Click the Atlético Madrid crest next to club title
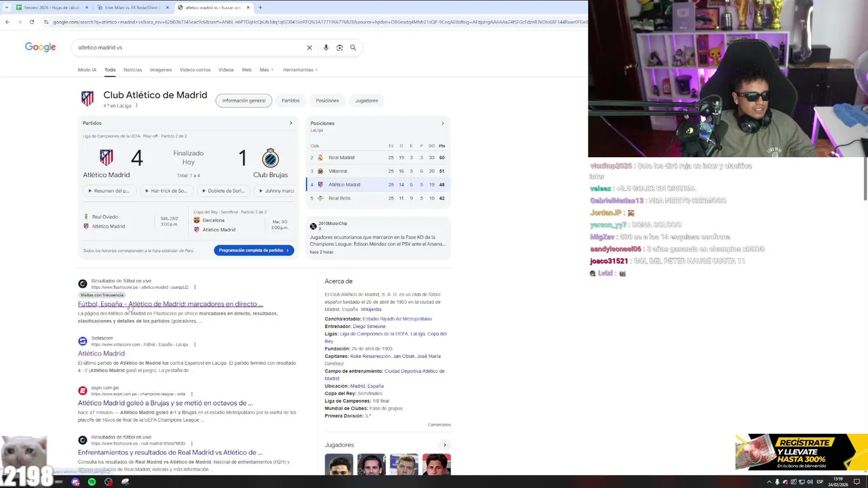This screenshot has width=868, height=488. [x=87, y=99]
